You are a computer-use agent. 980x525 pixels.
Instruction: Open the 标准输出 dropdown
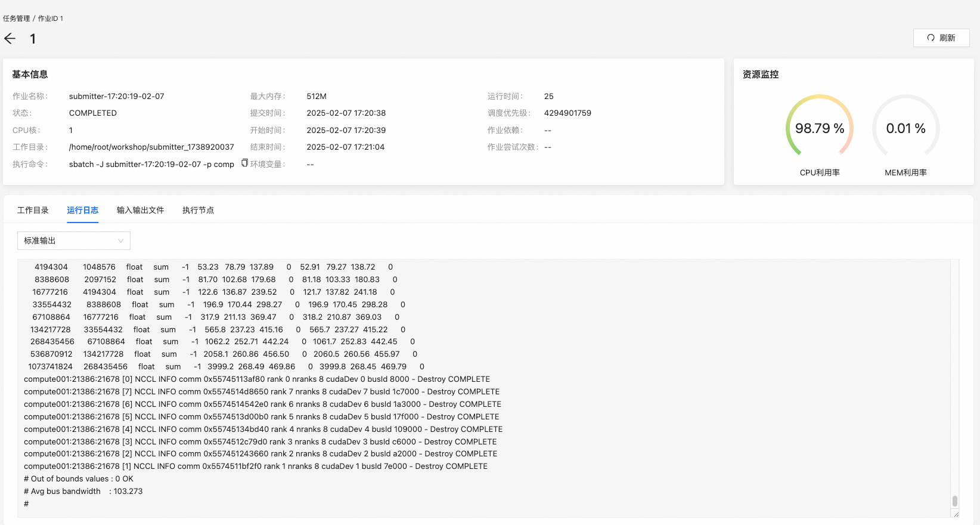coord(74,240)
